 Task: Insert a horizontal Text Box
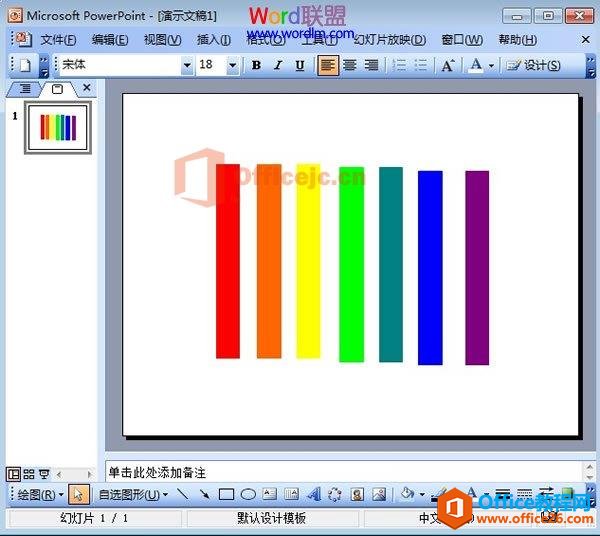coord(270,494)
